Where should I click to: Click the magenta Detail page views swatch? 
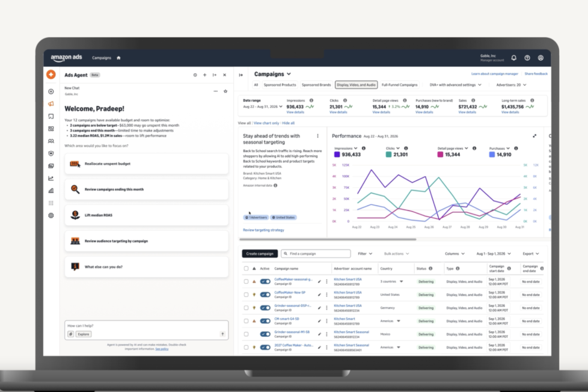pyautogui.click(x=440, y=155)
